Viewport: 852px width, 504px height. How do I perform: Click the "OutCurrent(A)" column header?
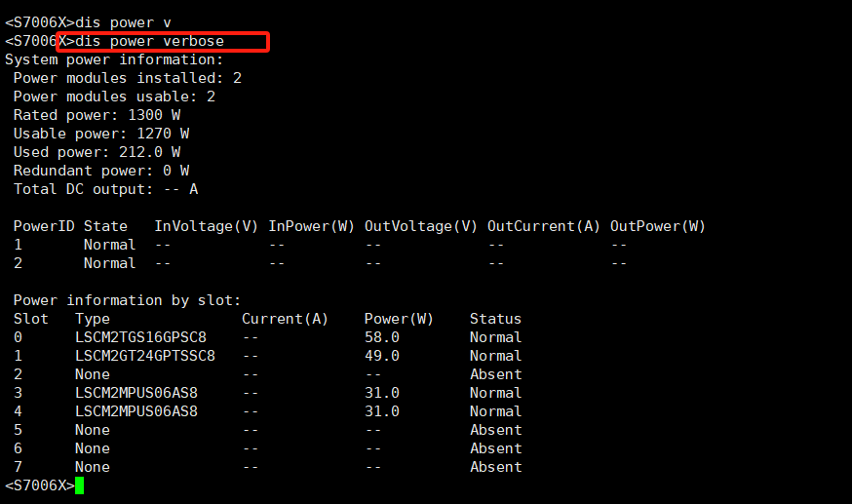coord(543,226)
